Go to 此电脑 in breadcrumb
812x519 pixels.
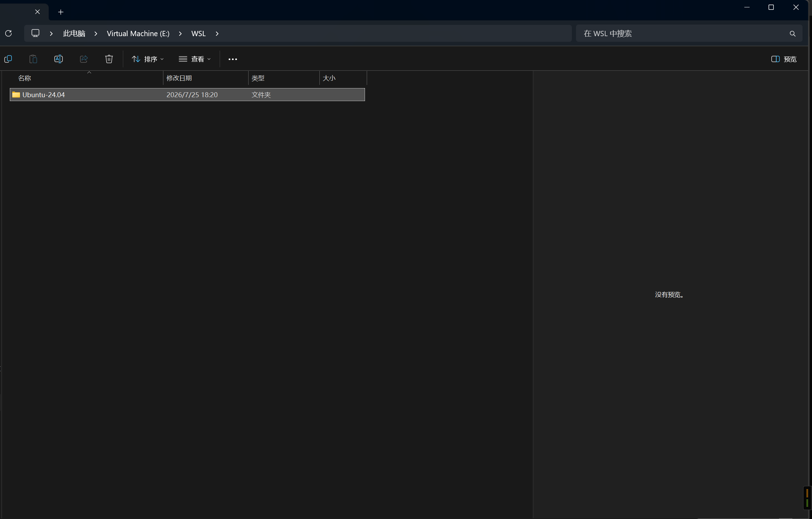tap(74, 33)
